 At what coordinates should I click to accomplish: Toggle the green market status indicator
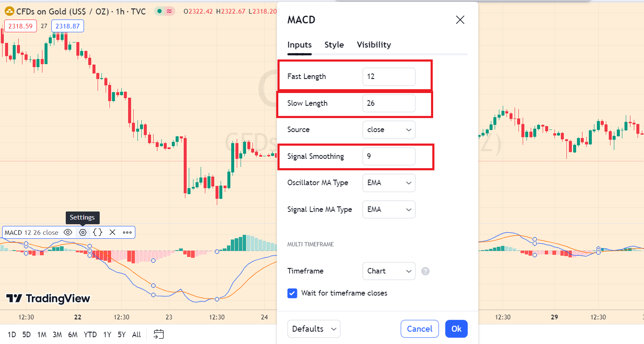(x=160, y=11)
